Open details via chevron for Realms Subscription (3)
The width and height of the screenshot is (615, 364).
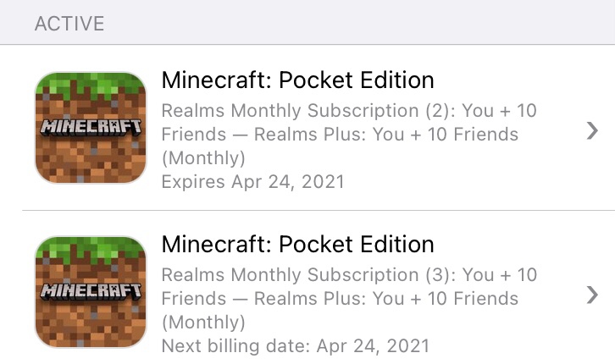[x=592, y=295]
